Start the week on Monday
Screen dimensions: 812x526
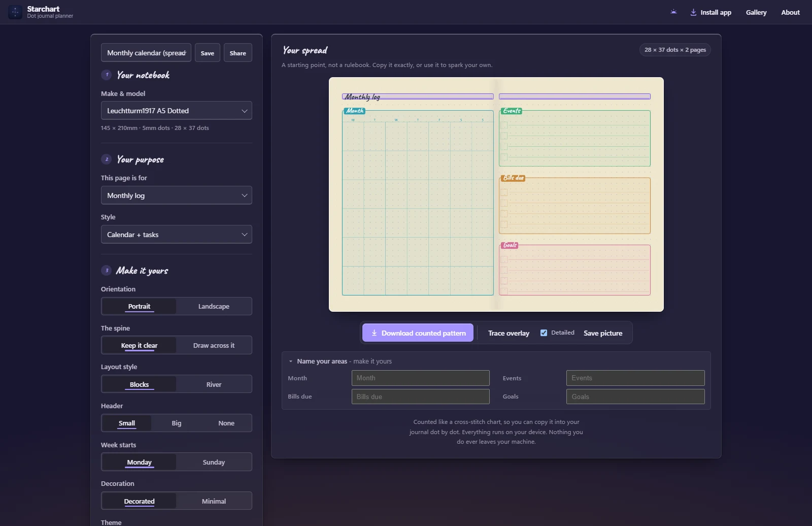coord(139,462)
